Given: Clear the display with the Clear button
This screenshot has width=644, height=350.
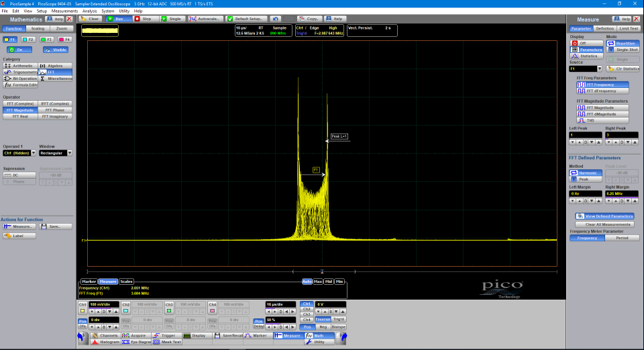Looking at the screenshot, I should (x=91, y=19).
